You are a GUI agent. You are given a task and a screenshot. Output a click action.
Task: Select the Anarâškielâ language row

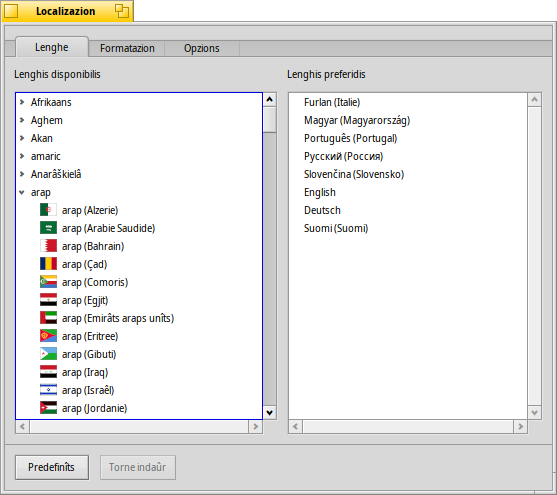[139, 174]
